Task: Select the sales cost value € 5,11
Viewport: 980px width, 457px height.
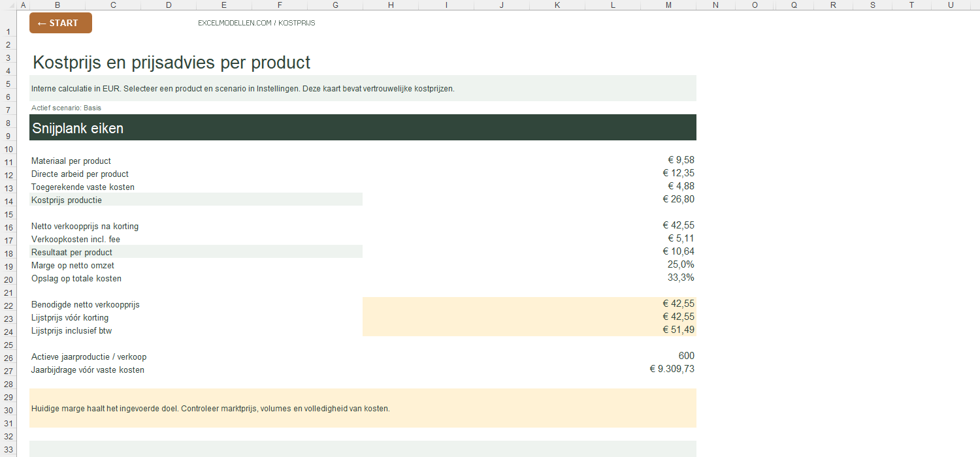Action: [x=681, y=238]
